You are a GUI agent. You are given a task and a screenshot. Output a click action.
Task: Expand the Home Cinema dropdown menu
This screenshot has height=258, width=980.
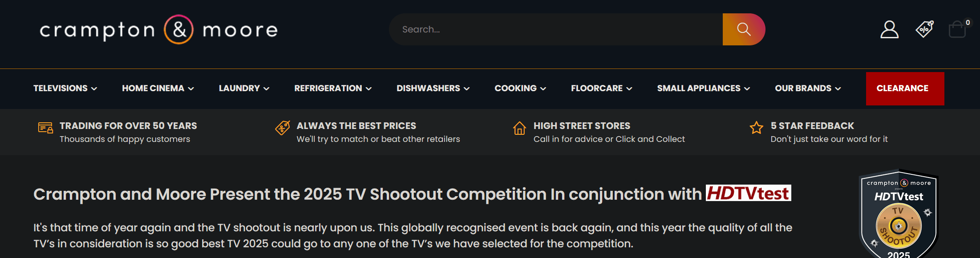tap(158, 89)
